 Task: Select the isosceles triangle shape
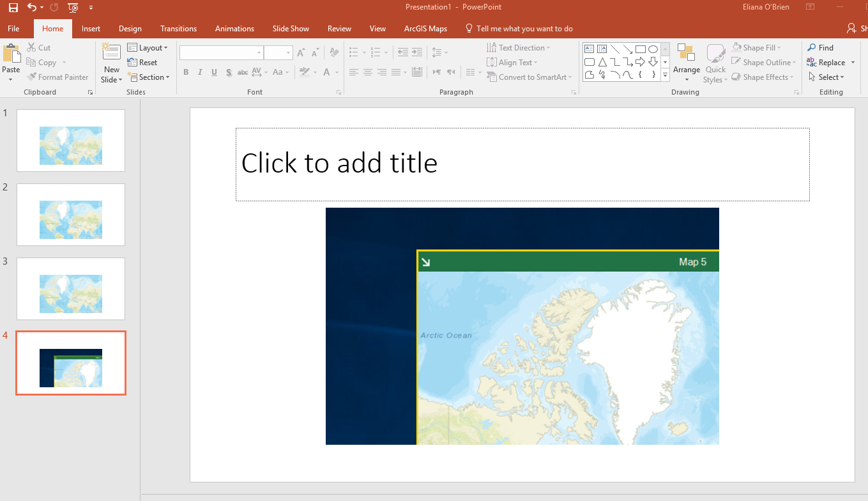point(602,62)
